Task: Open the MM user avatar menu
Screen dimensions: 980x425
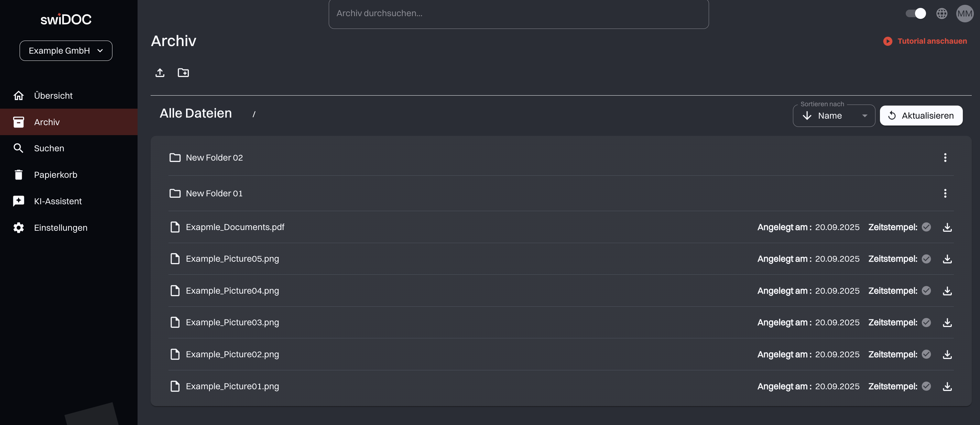Action: (x=965, y=14)
